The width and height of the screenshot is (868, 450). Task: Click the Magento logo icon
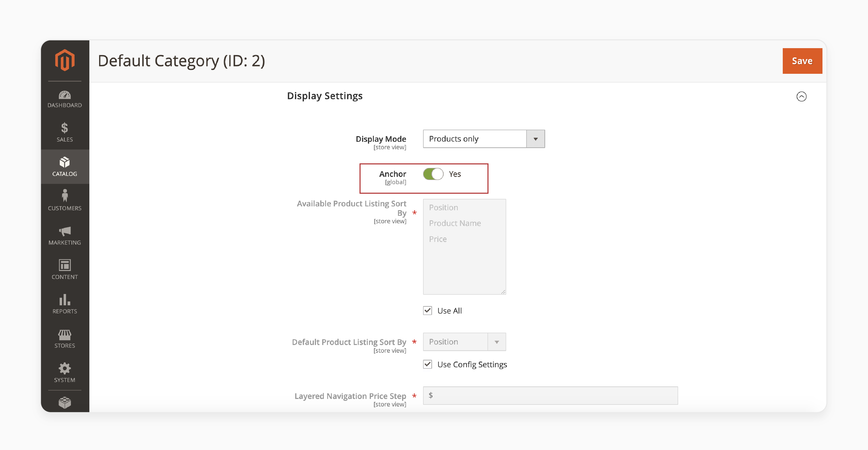coord(65,60)
